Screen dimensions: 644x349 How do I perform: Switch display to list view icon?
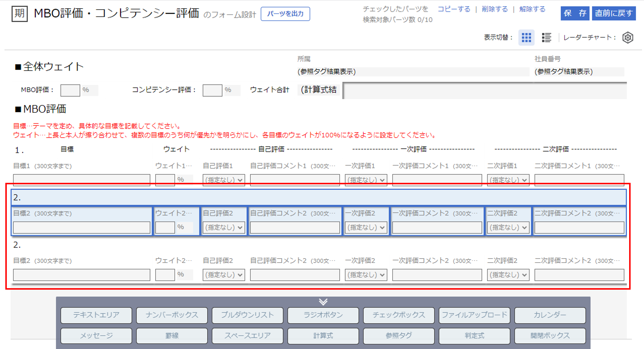click(x=546, y=38)
